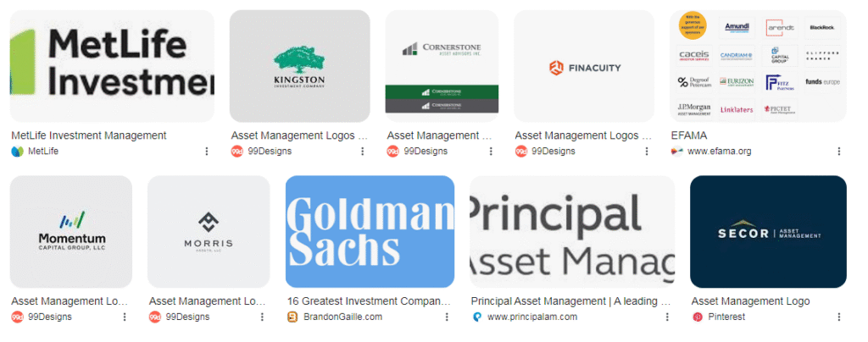
Task: Click the www.efama.org source link
Action: (x=719, y=152)
